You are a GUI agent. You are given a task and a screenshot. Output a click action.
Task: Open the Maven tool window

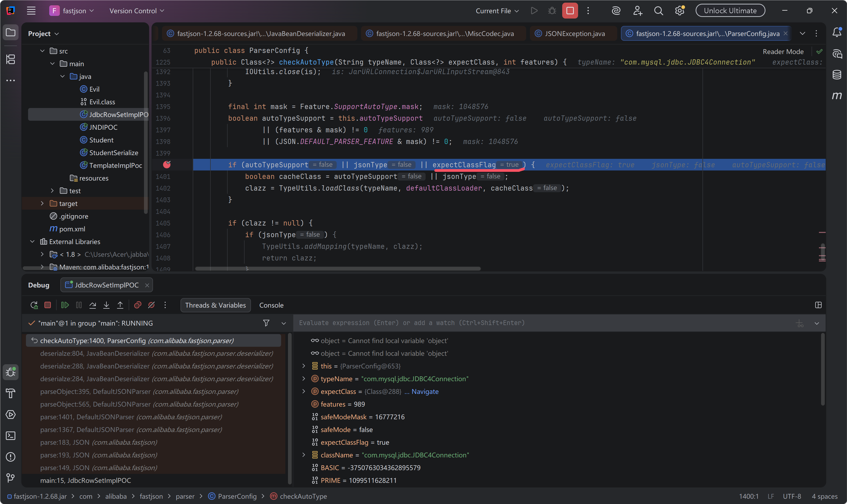coord(837,96)
